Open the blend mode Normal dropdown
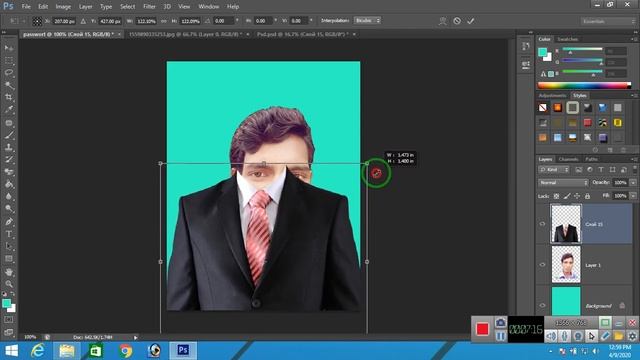 [563, 182]
